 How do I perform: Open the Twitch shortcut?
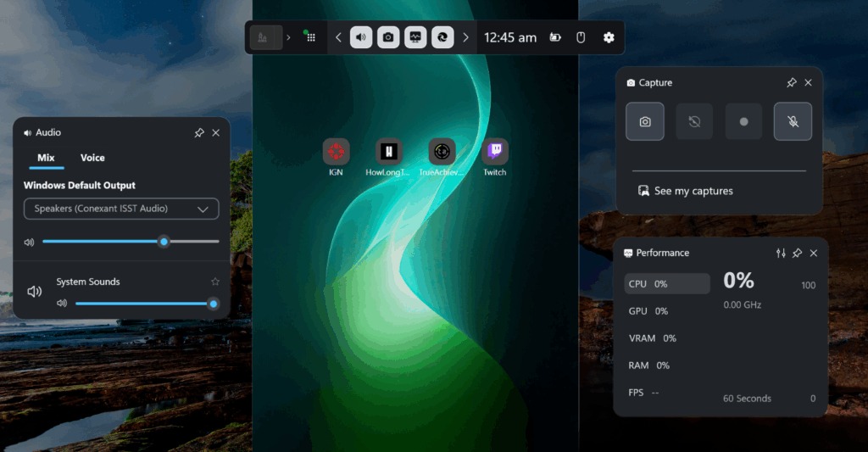495,153
